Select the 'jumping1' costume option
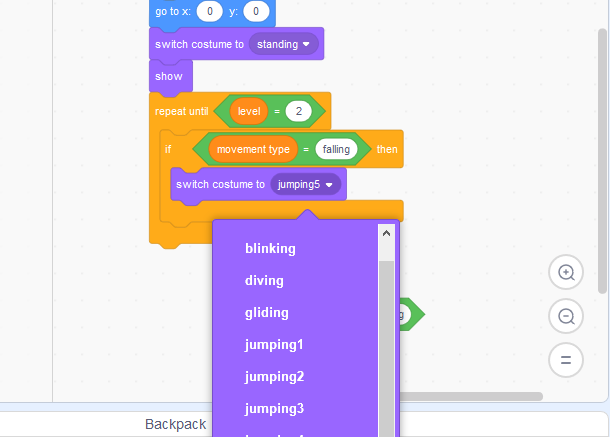Viewport: 610px width, 437px height. (x=274, y=345)
